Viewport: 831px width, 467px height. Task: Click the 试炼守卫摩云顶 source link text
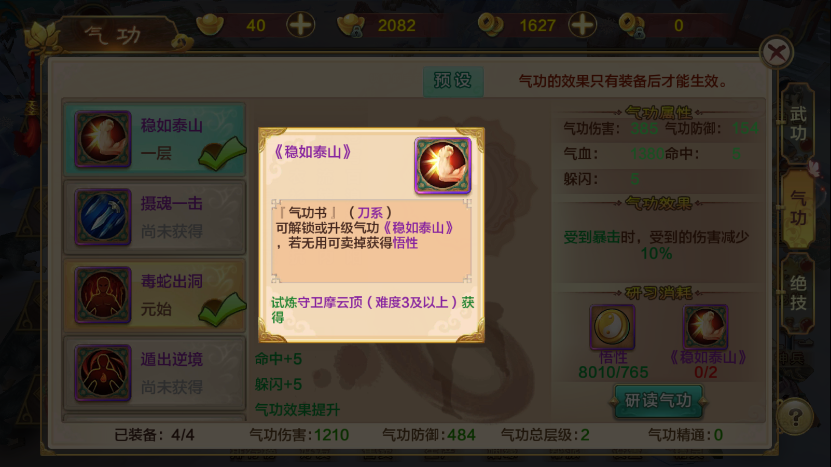pos(373,310)
